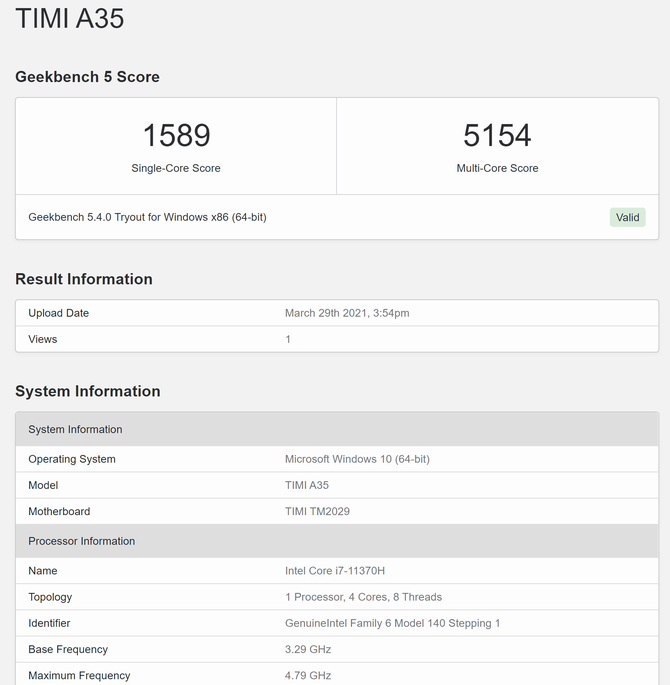Select Microsoft Windows 10 (64-bit) value
The image size is (670, 685).
click(x=357, y=459)
